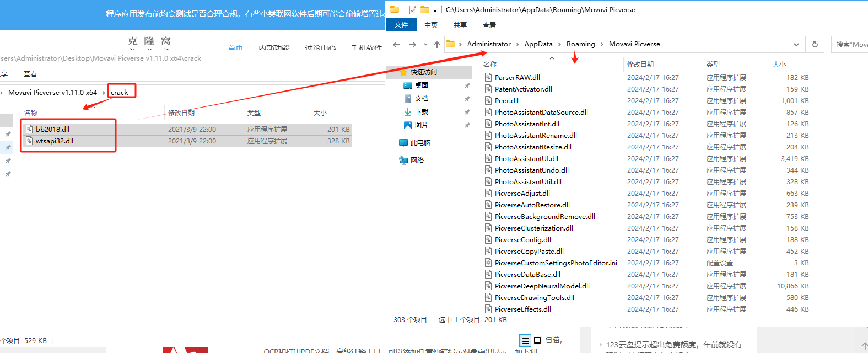Open the 共享 ribbon tab

click(x=460, y=25)
